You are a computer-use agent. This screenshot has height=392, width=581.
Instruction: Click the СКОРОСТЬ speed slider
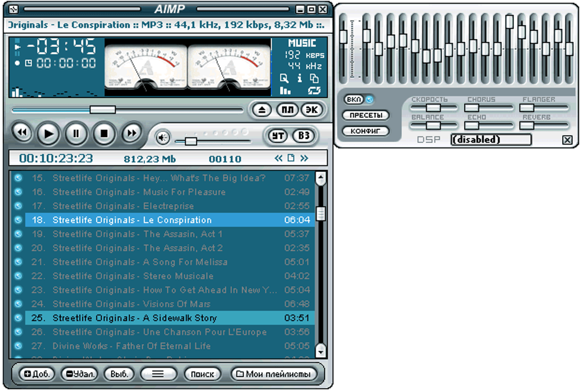point(433,108)
